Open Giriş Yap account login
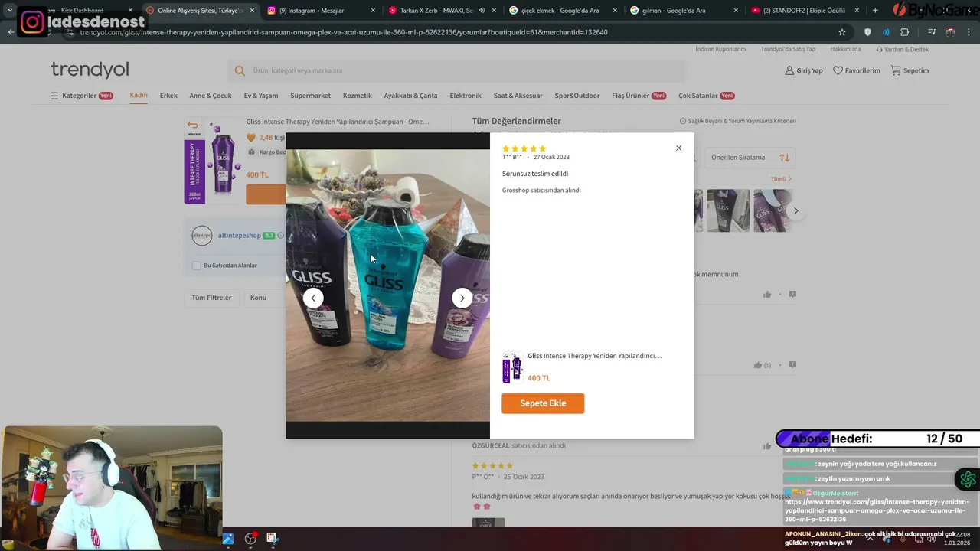 point(803,70)
